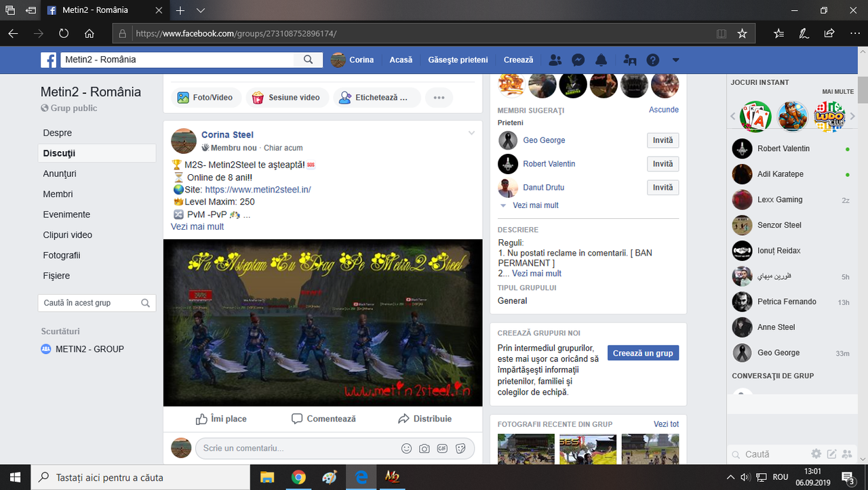
Task: Open chat with Petrica Fernando
Action: point(791,302)
